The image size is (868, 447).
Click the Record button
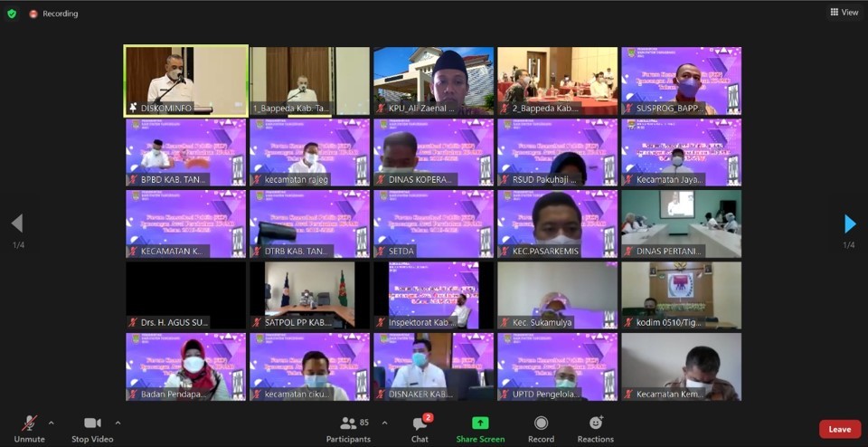click(541, 429)
